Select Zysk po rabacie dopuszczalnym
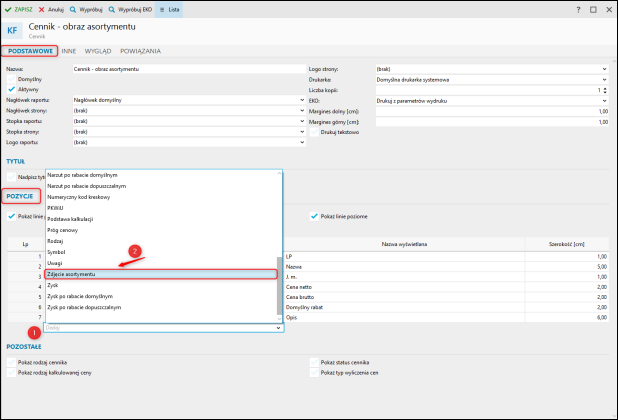This screenshot has height=420, width=618. pos(161,307)
